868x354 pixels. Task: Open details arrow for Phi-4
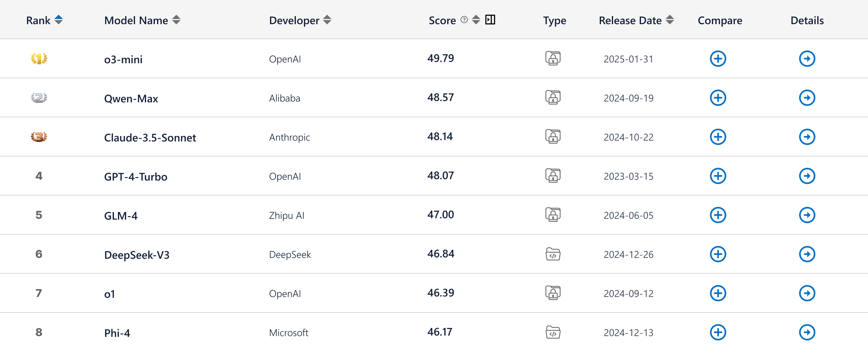(807, 333)
